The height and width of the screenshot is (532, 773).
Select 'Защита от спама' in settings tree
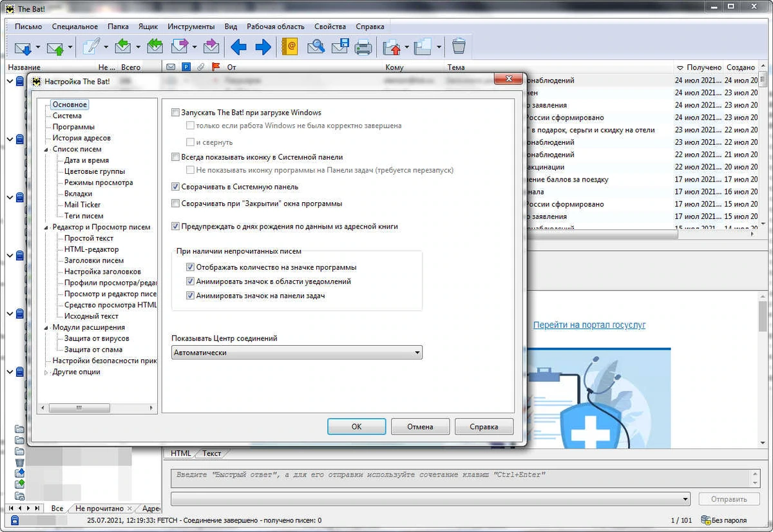93,350
